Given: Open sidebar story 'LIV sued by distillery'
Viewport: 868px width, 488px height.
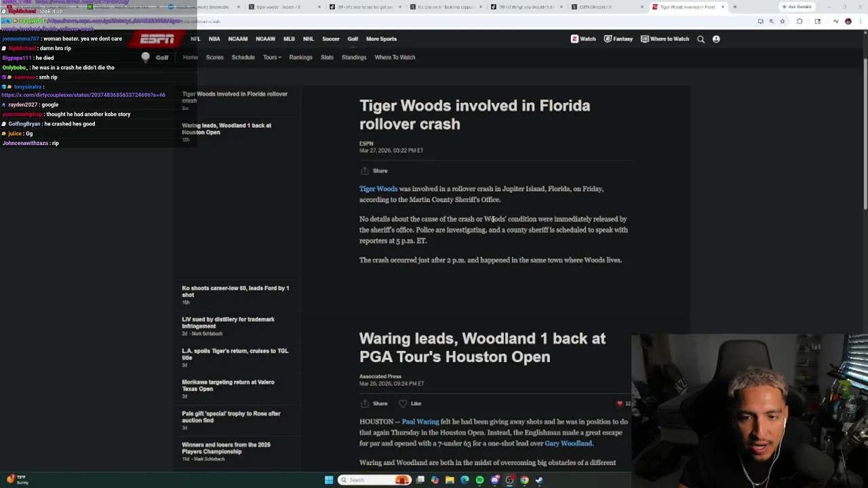Looking at the screenshot, I should [228, 323].
